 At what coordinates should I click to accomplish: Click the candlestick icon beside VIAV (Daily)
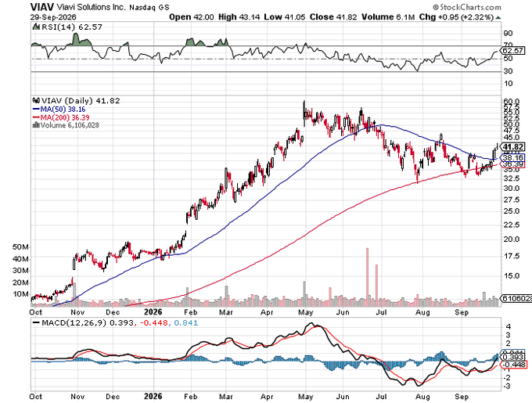tap(36, 100)
